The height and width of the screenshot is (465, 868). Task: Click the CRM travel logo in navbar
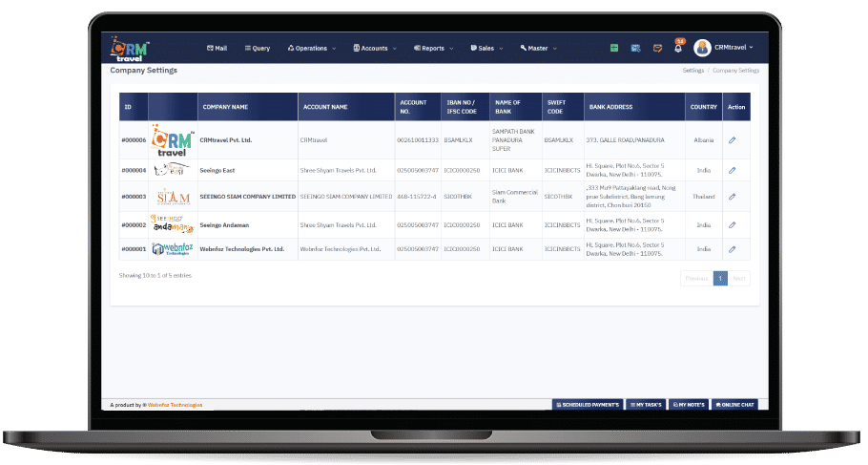tap(130, 49)
